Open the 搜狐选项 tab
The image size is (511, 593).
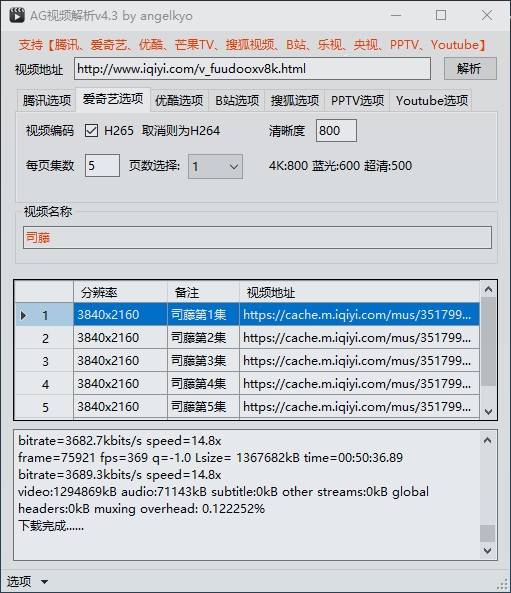(295, 101)
